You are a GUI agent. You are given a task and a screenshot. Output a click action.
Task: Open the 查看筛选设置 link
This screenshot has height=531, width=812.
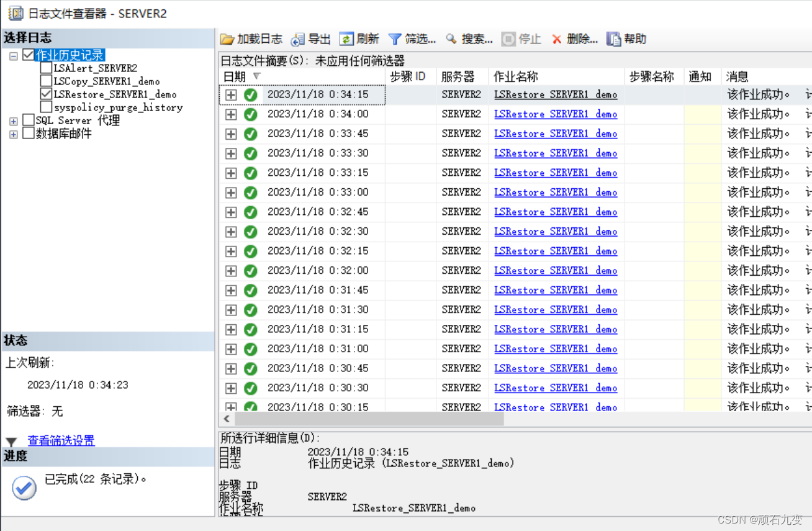[61, 440]
